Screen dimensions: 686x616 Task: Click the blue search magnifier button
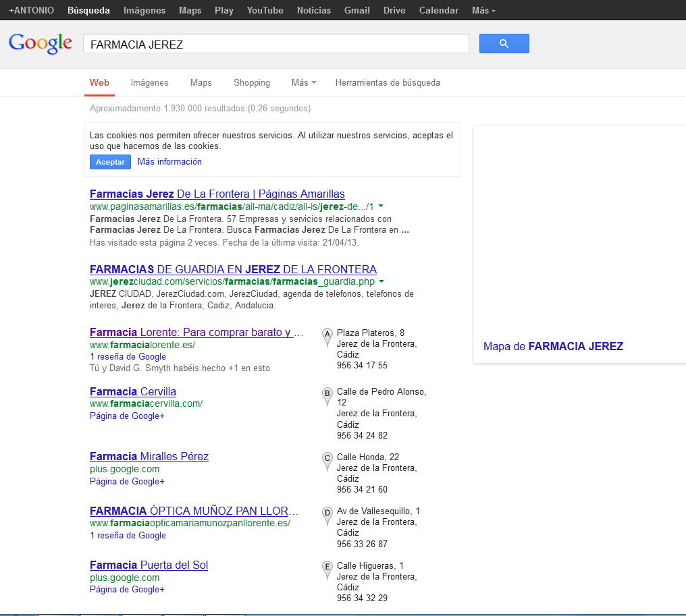pyautogui.click(x=504, y=43)
